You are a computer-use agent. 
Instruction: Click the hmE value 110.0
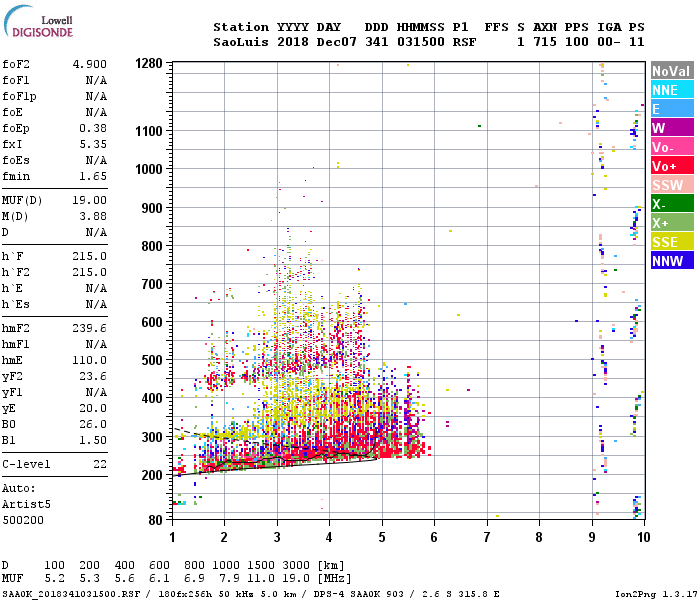[90, 360]
